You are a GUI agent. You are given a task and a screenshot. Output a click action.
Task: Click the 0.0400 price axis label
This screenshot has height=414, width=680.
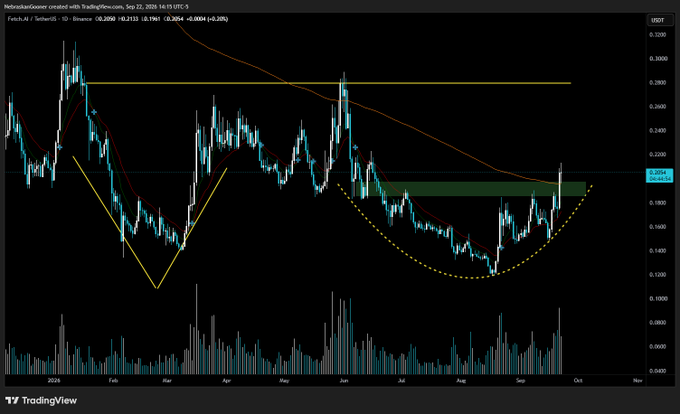[x=657, y=371]
